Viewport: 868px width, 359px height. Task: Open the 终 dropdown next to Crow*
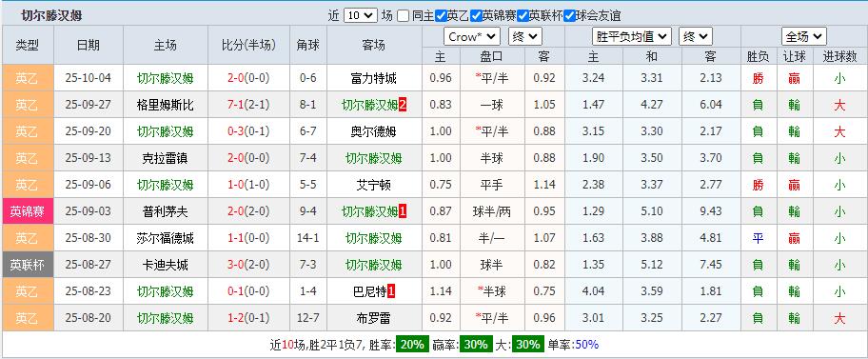[524, 37]
